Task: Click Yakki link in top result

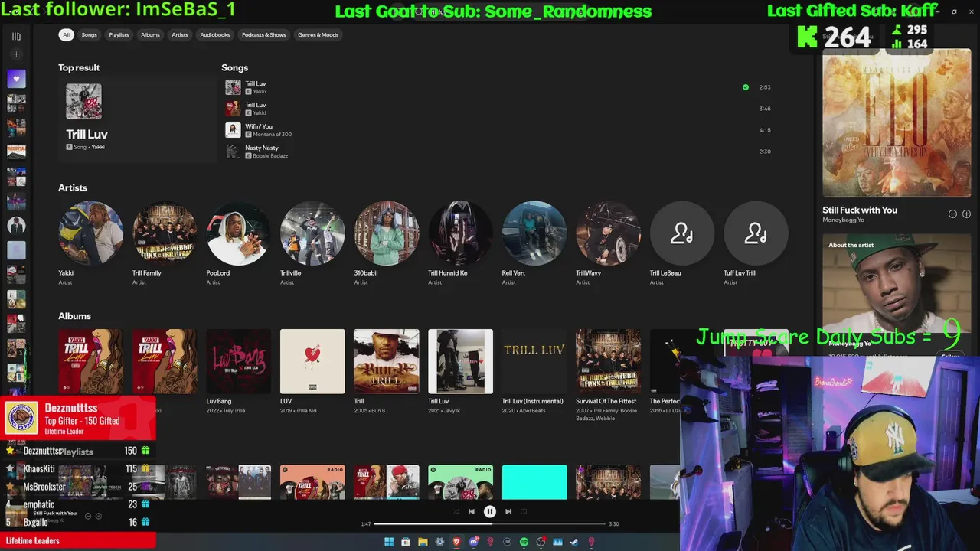Action: (x=98, y=147)
